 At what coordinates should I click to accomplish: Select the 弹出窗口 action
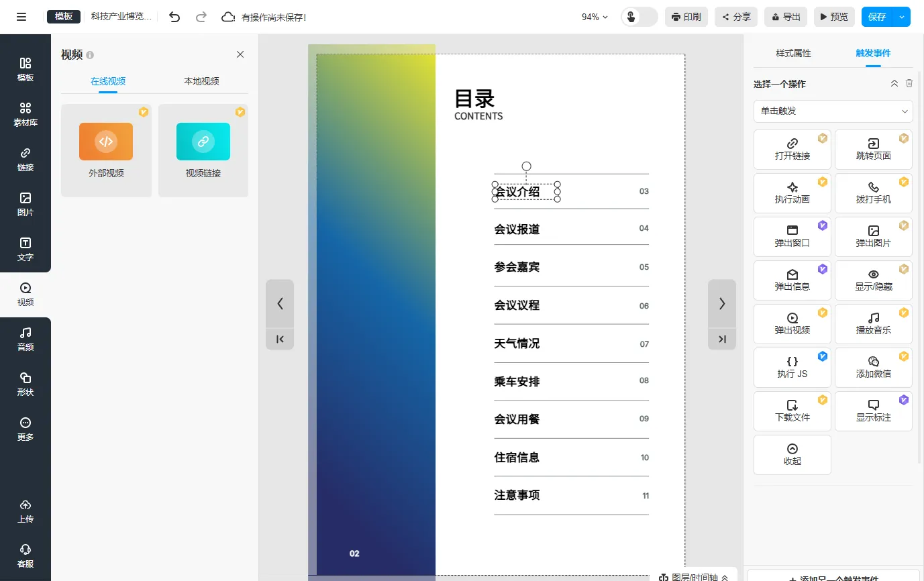792,236
